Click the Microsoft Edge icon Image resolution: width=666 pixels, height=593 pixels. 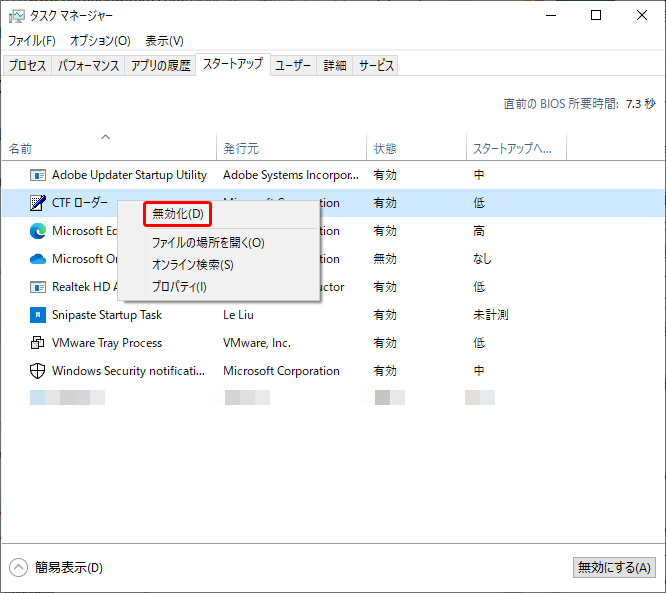(x=38, y=231)
